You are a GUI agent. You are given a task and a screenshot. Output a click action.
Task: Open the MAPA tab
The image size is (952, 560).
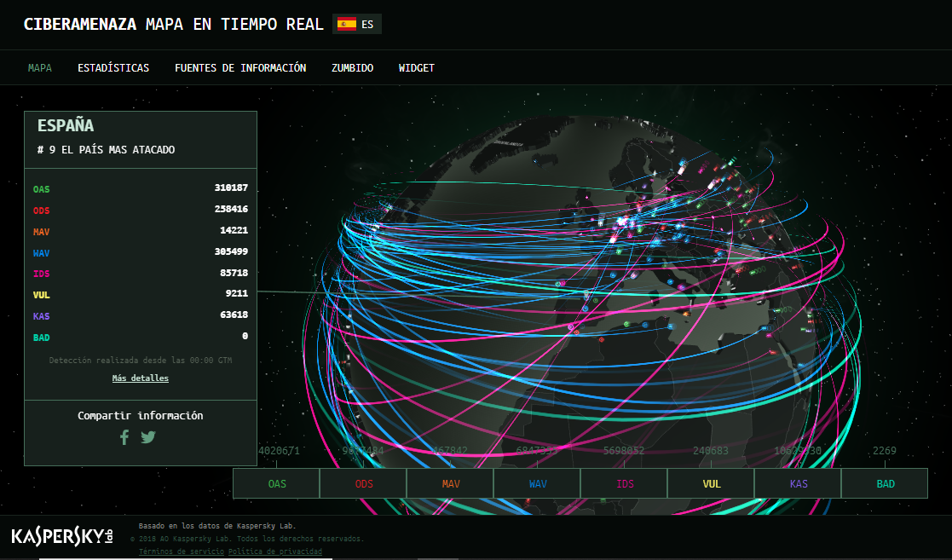(x=40, y=68)
